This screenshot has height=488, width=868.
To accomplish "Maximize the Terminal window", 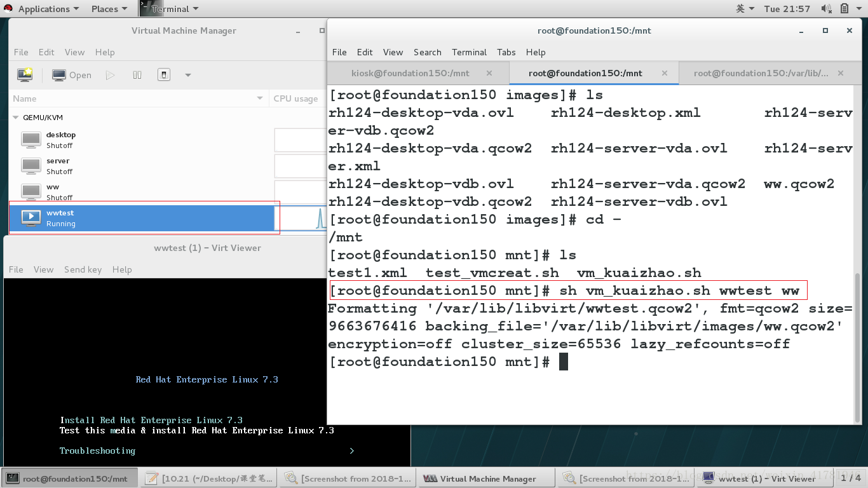I will pyautogui.click(x=825, y=30).
